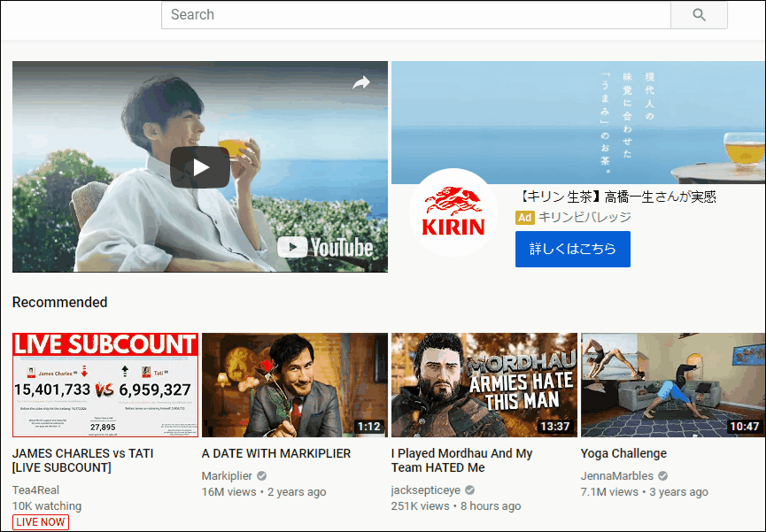766x532 pixels.
Task: Visit the Tea4Real channel
Action: [35, 490]
